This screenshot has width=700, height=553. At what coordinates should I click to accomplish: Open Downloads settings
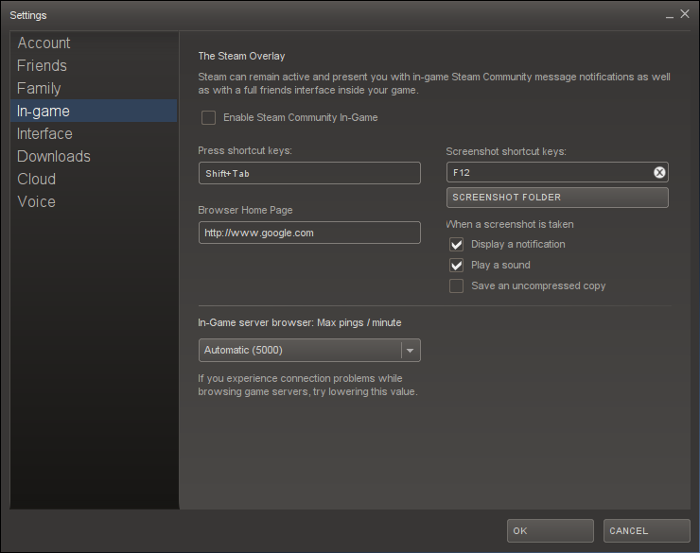[94, 156]
